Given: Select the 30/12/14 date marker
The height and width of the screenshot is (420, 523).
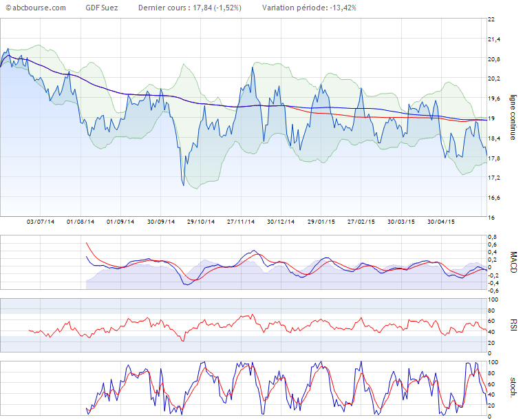Looking at the screenshot, I should [x=281, y=222].
